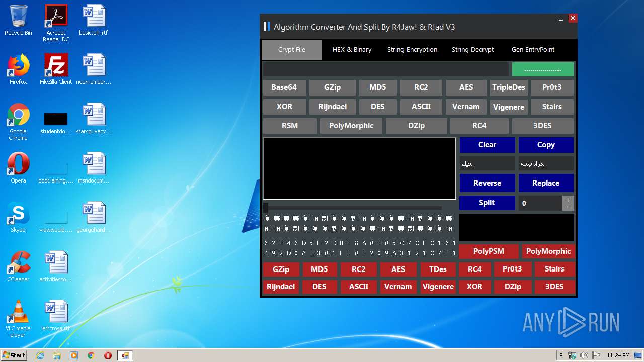Open FileZilla Client shortcut

point(56,69)
